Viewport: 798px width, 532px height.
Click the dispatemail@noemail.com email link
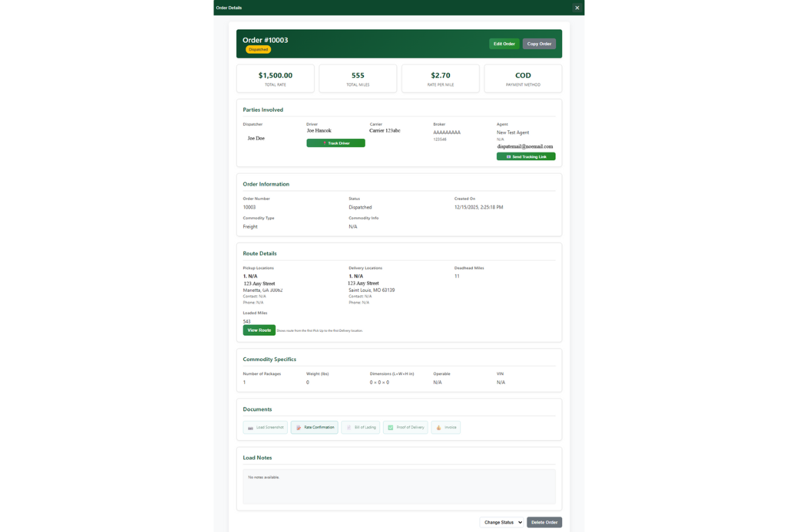(x=525, y=145)
